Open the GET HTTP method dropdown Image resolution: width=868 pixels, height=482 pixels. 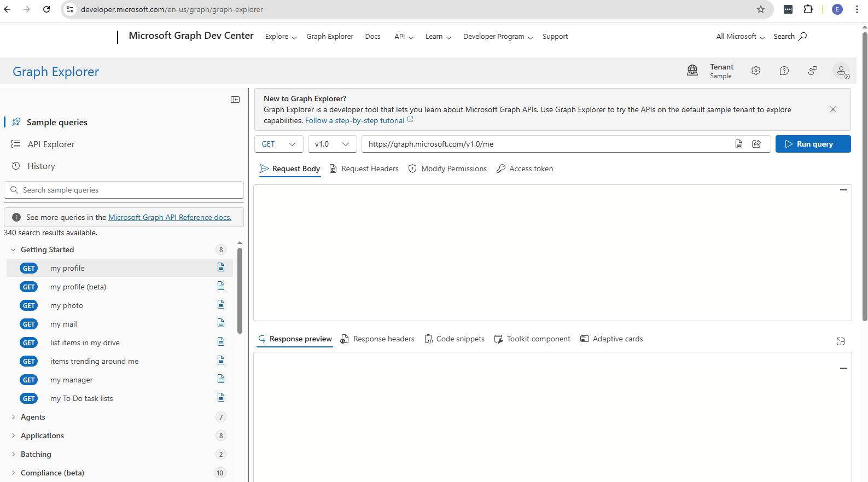(x=278, y=144)
